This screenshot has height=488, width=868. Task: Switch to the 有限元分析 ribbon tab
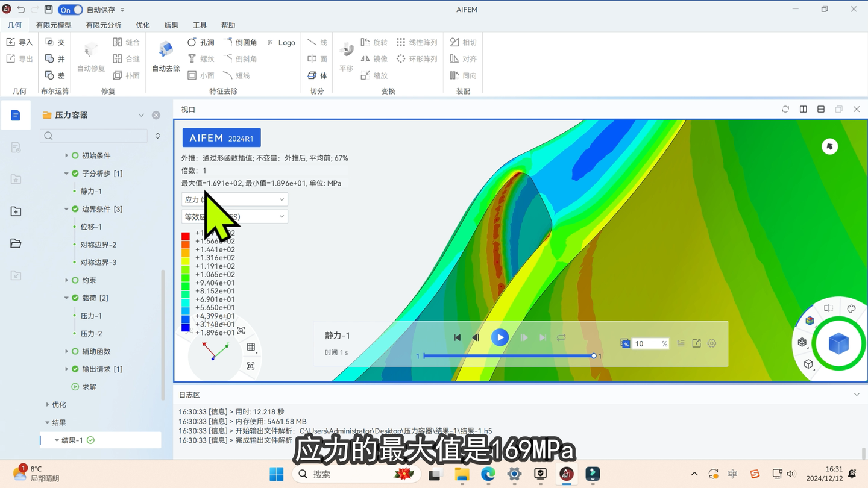[x=104, y=25]
